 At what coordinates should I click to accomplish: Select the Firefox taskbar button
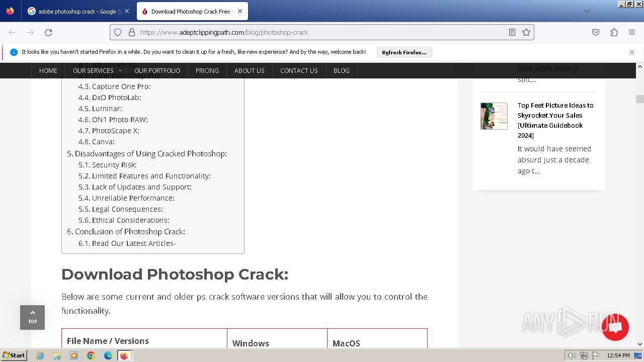pos(124,355)
